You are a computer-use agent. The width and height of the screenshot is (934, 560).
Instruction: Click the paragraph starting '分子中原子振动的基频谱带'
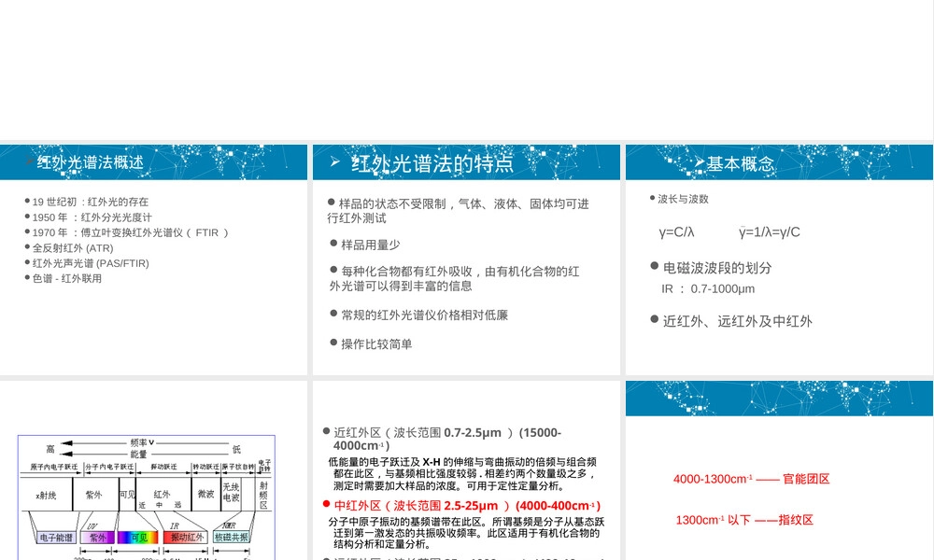pyautogui.click(x=466, y=533)
